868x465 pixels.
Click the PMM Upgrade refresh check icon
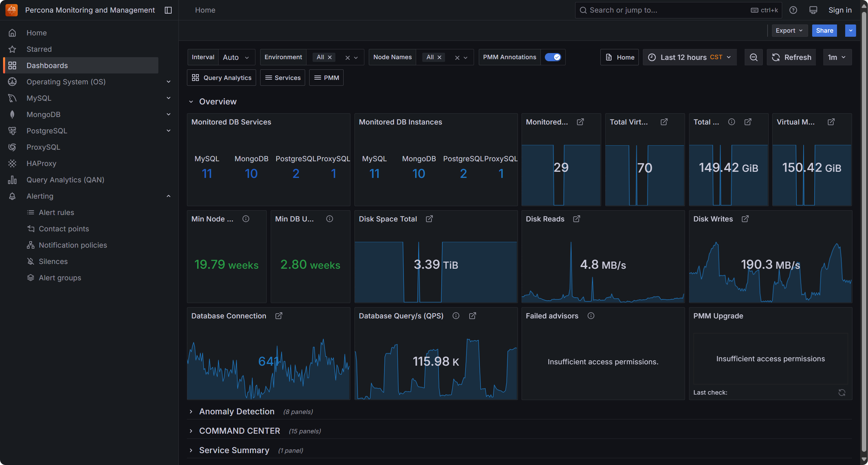[842, 393]
